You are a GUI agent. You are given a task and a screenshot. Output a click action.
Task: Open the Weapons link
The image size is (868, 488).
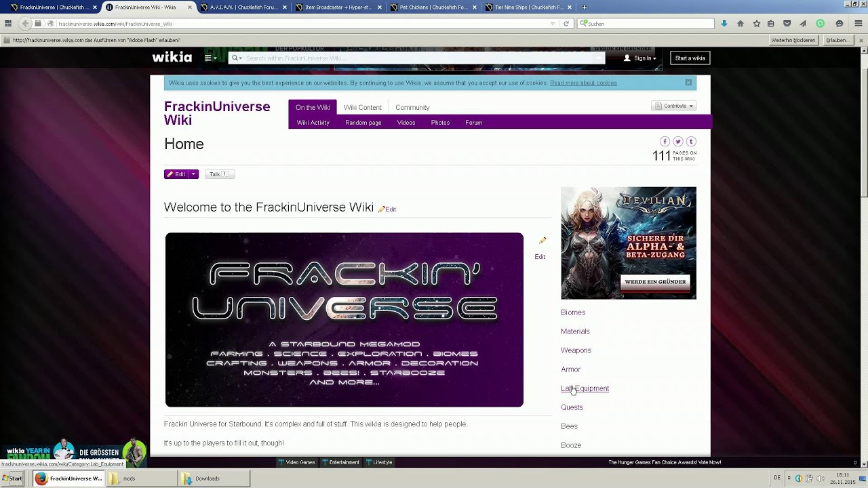point(576,350)
